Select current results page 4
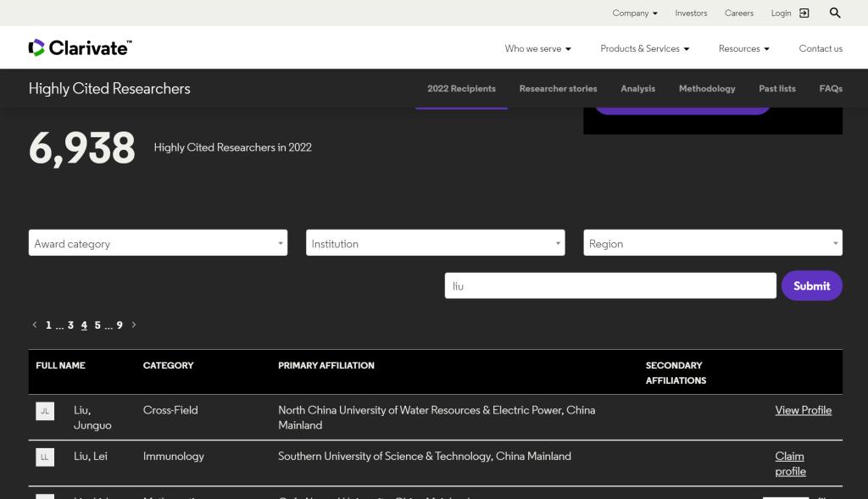The image size is (868, 499). pos(84,325)
